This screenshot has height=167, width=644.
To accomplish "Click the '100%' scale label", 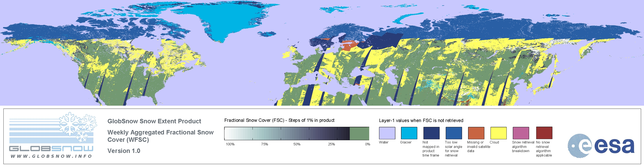I will point(230,144).
